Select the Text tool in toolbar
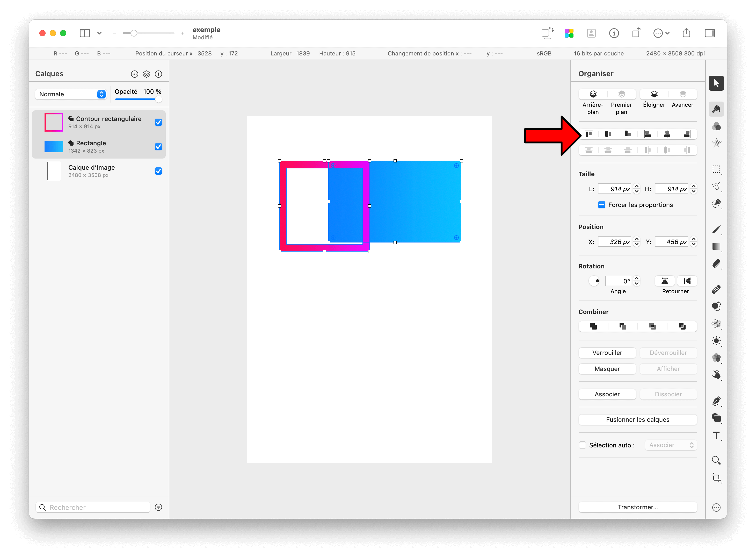Screen dimensions: 756x557 716,435
